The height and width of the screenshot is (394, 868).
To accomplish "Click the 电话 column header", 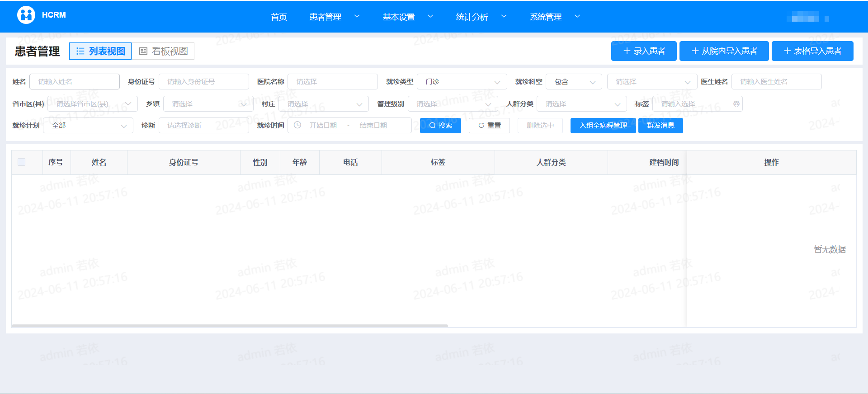I will 350,162.
